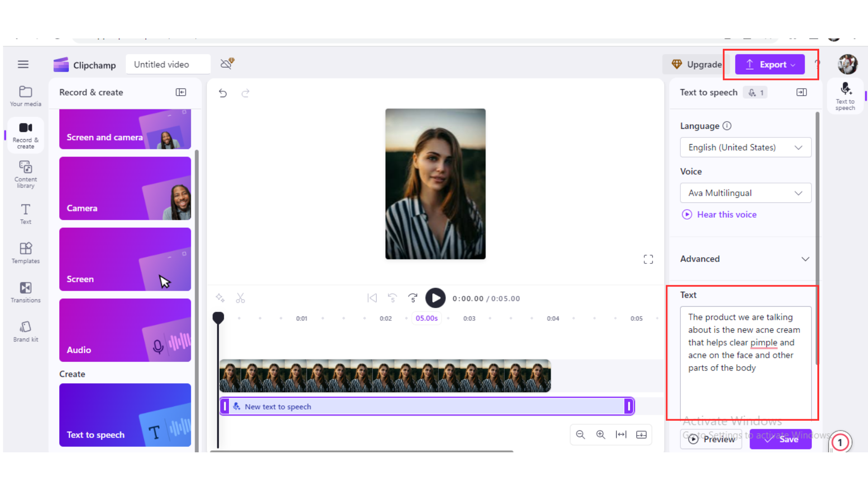This screenshot has height=488, width=868.
Task: Collapse the Record & create panel
Action: pyautogui.click(x=181, y=92)
